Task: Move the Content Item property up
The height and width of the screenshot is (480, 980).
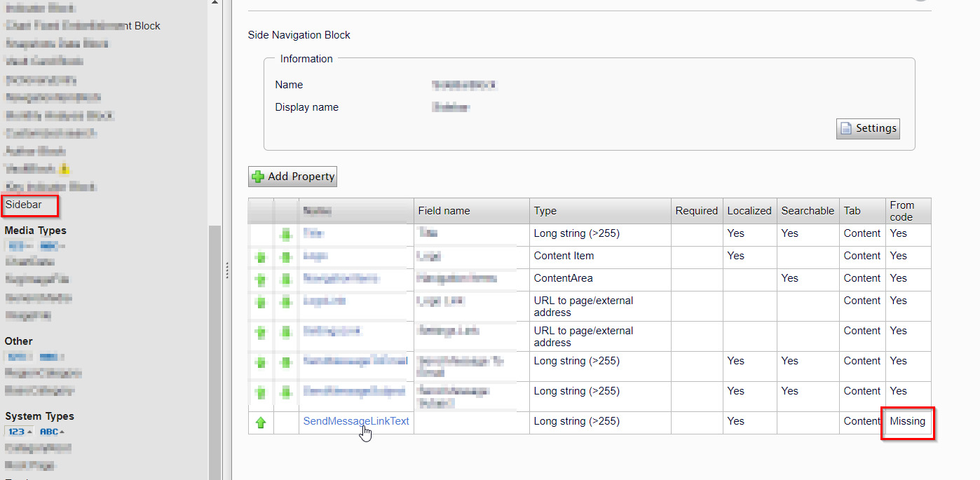Action: [x=261, y=257]
